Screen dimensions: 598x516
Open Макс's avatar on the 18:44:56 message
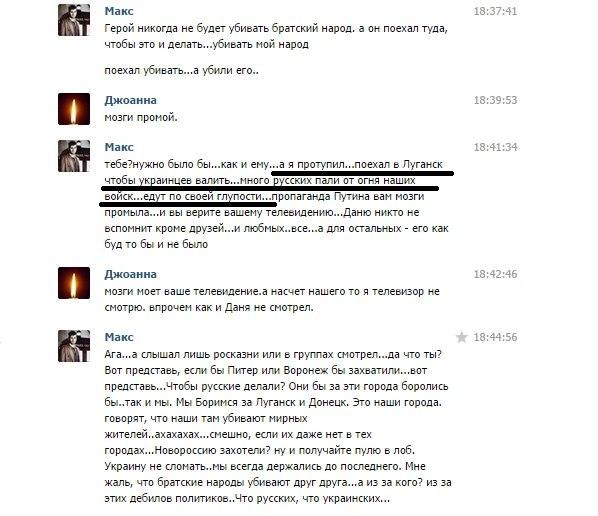tap(74, 346)
